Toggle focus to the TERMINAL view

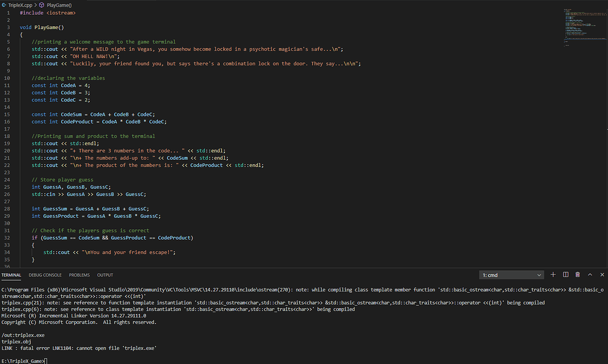click(x=11, y=275)
